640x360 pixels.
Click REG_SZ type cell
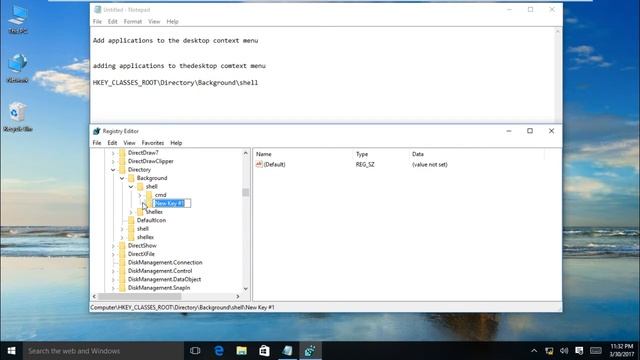(x=365, y=164)
